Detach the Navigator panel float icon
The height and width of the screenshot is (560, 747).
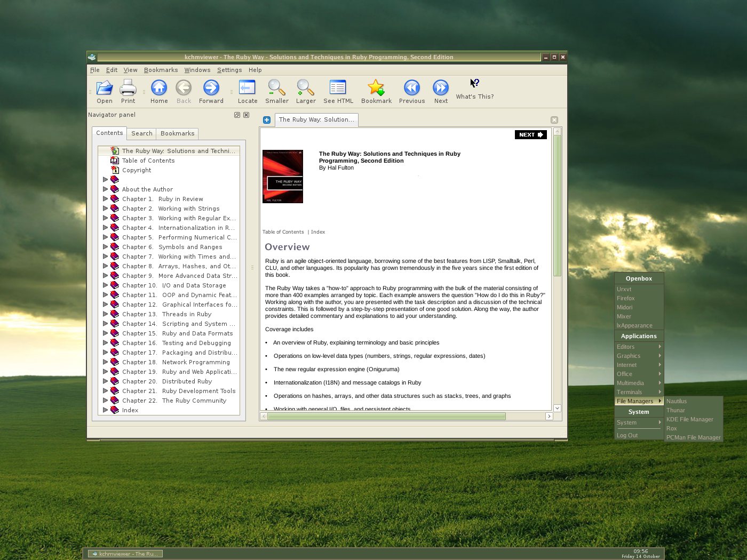click(x=237, y=115)
